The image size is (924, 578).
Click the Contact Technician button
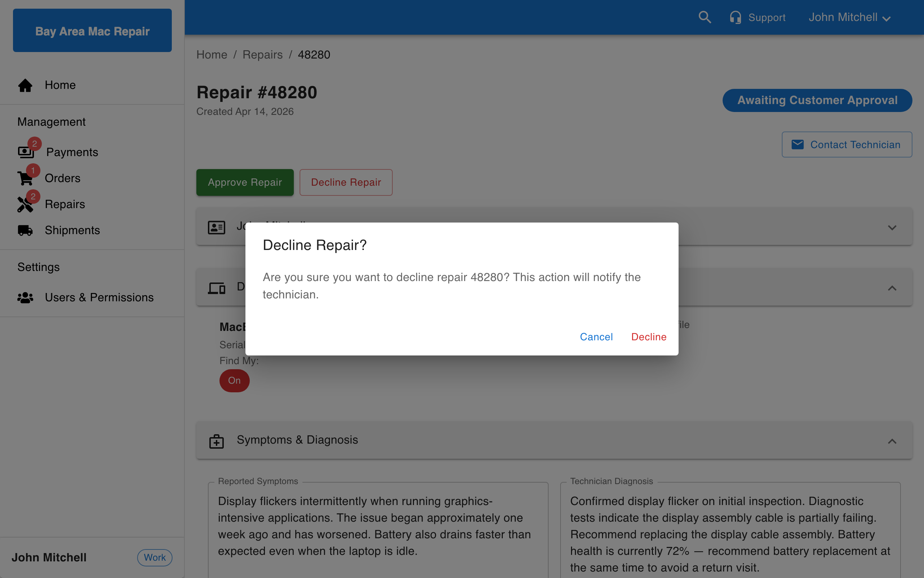tap(847, 144)
